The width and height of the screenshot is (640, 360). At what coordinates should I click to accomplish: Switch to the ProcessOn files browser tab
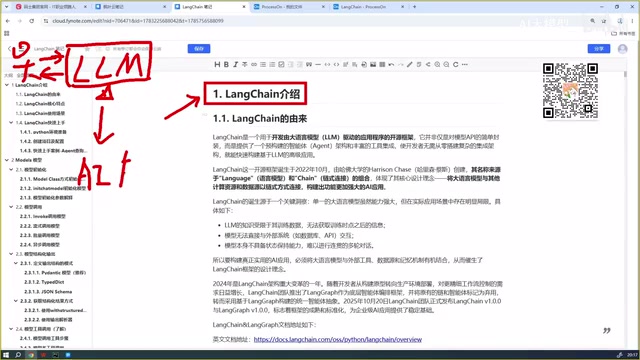[x=289, y=7]
